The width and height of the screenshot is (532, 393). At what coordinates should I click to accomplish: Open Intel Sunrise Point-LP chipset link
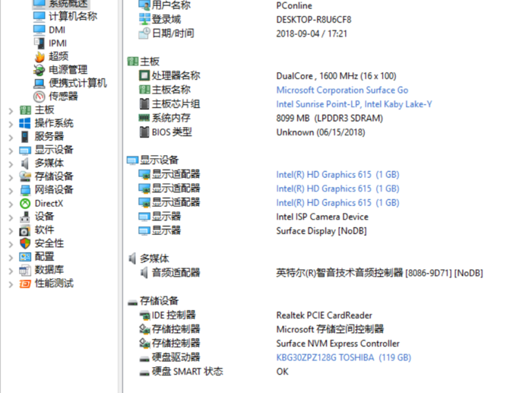click(354, 104)
